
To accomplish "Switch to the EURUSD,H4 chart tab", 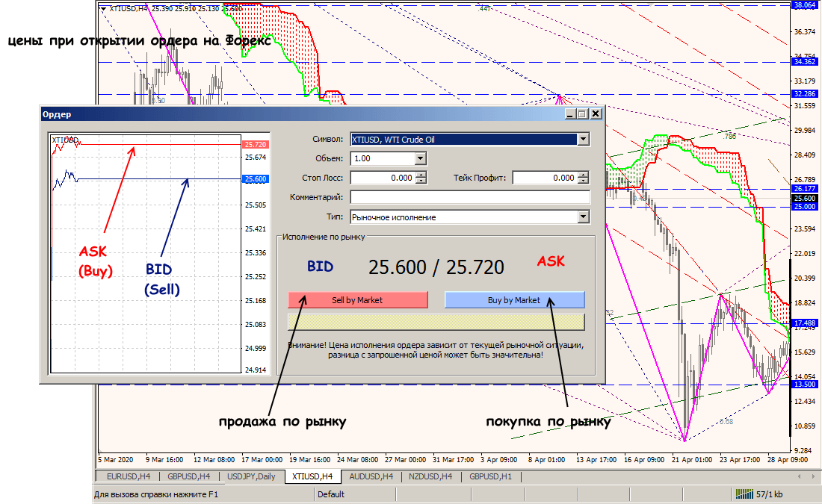I will (128, 476).
